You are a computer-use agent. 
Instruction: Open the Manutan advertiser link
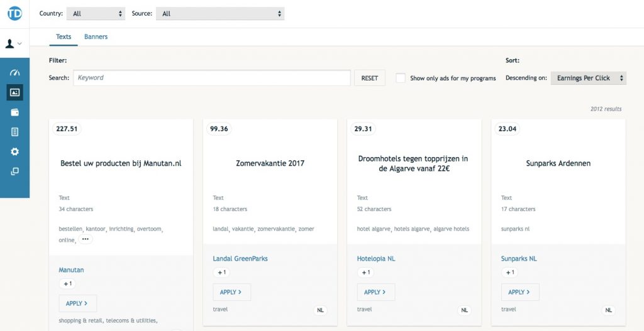point(71,270)
